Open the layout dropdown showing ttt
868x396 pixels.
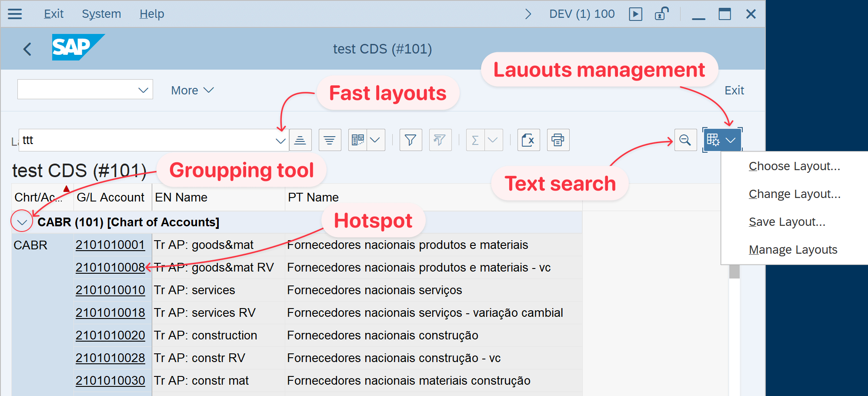(x=280, y=140)
